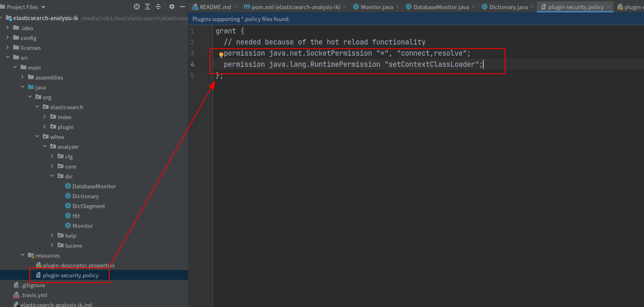Select the Monitor class in tree
The image size is (644, 307).
tap(82, 226)
